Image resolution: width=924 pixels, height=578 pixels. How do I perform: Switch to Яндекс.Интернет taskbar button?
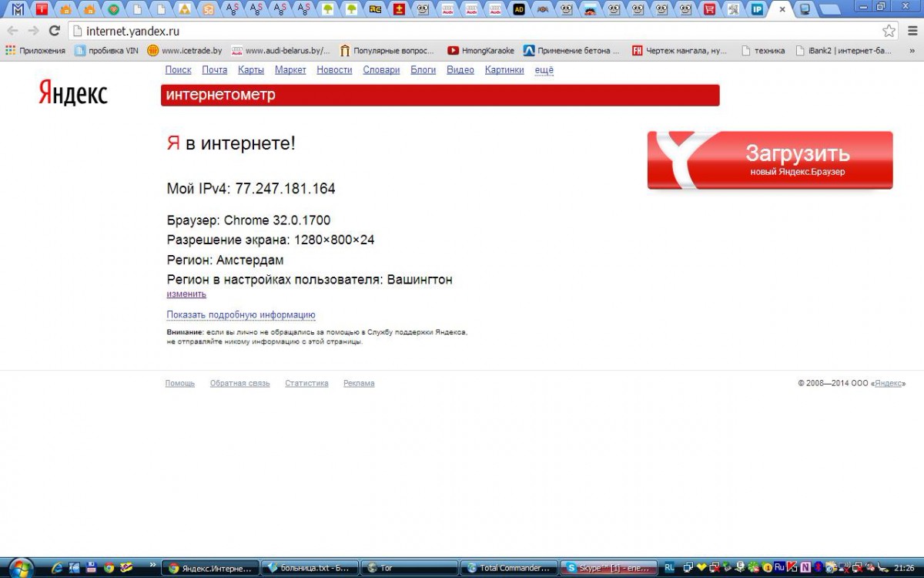210,568
